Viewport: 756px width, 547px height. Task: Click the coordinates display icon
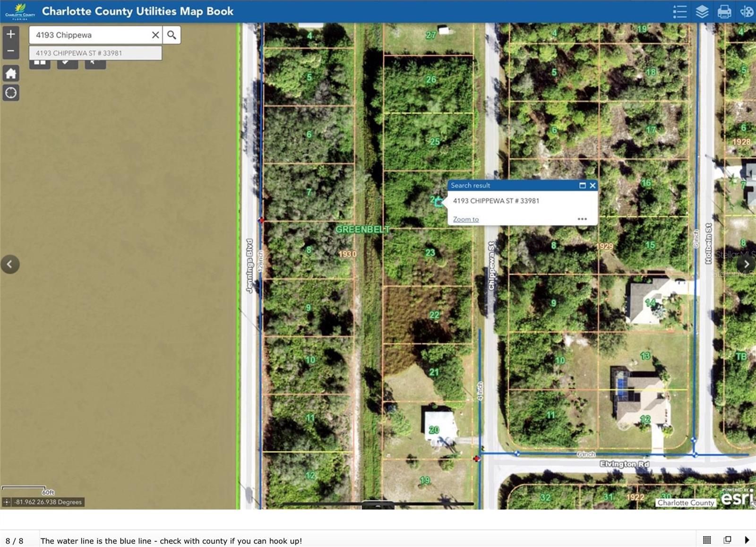tap(7, 502)
